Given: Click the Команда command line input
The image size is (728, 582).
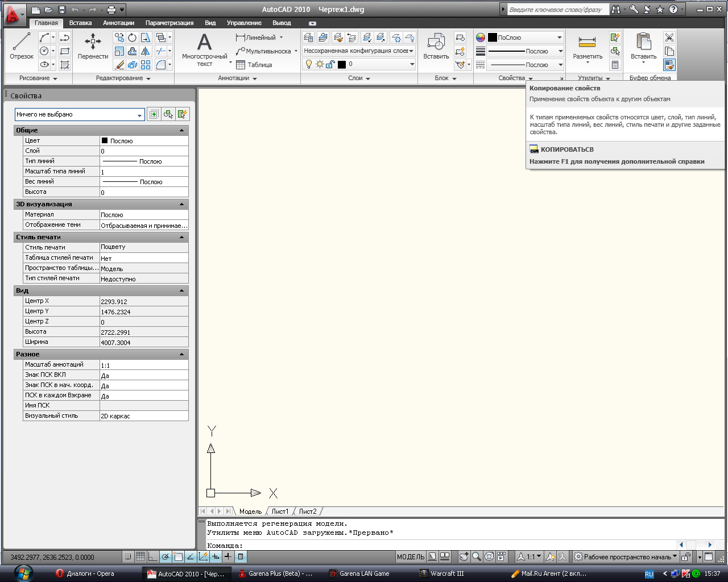Looking at the screenshot, I should click(x=441, y=545).
